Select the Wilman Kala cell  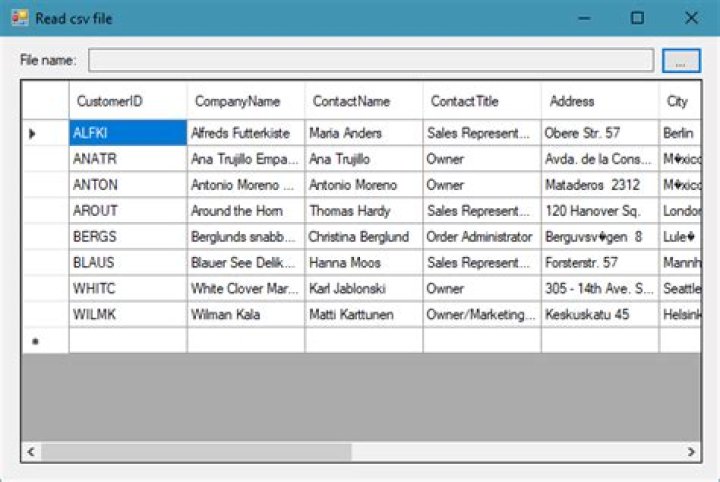click(246, 314)
